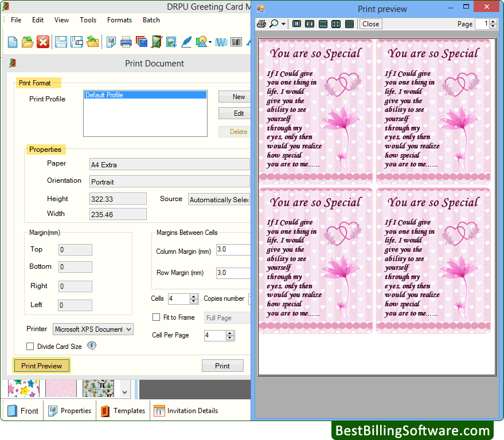Click the Print button
The image size is (504, 440).
tap(222, 366)
